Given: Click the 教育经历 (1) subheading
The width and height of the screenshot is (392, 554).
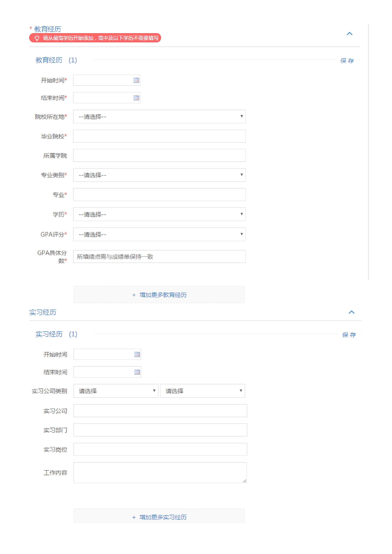Looking at the screenshot, I should [x=56, y=60].
